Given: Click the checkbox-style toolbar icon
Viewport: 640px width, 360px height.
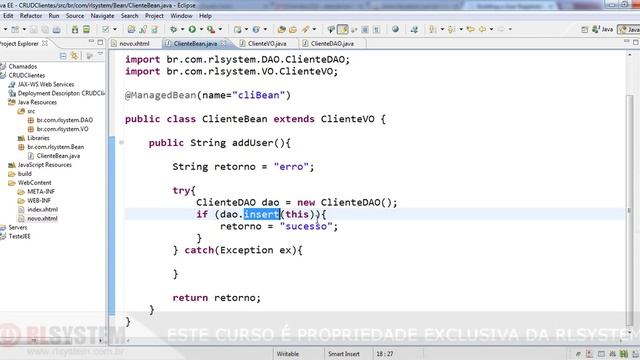Looking at the screenshot, I should (106, 29).
